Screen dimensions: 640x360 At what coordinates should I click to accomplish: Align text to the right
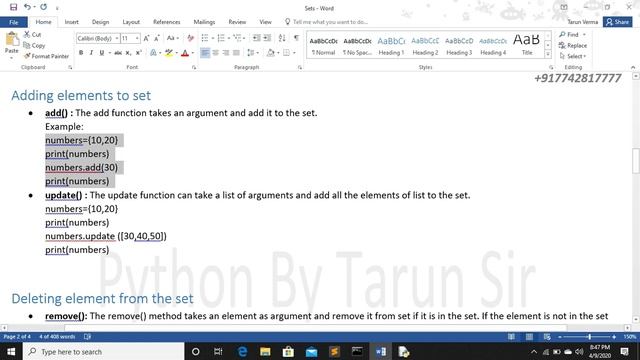226,53
